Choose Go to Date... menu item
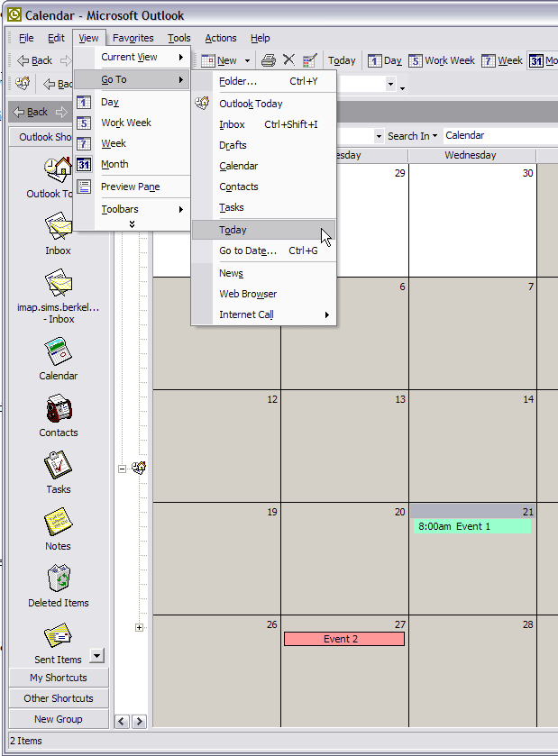 264,250
